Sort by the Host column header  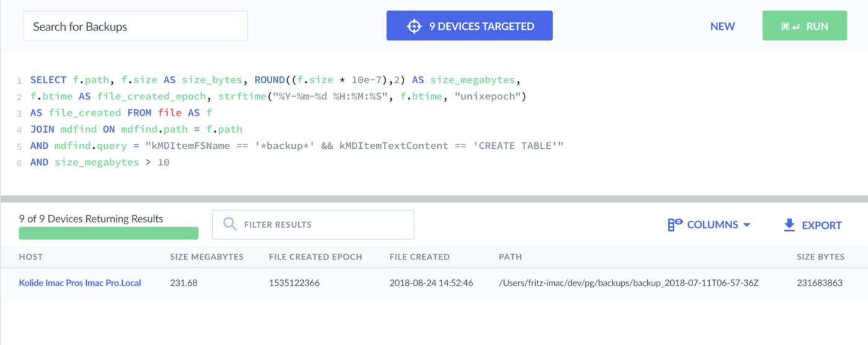click(31, 257)
